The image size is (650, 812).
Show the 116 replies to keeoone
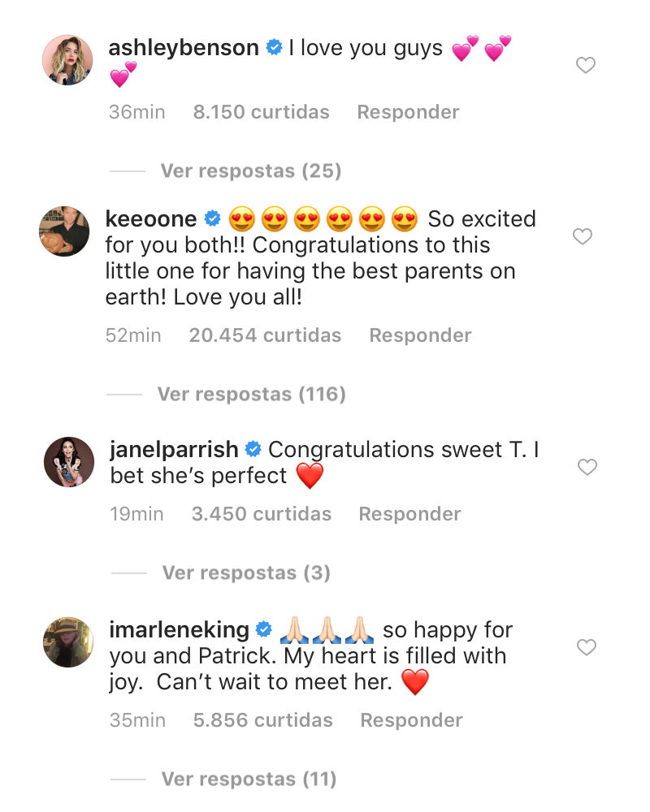click(251, 395)
